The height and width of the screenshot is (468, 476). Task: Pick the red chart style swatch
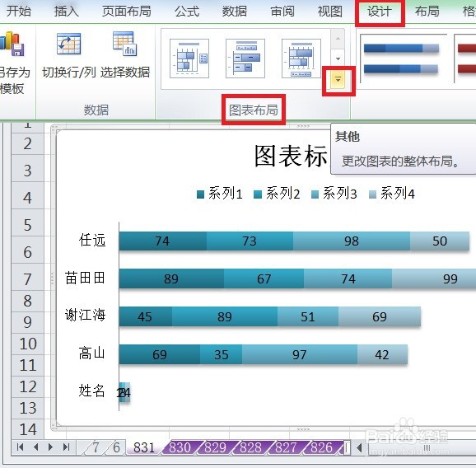[465, 58]
